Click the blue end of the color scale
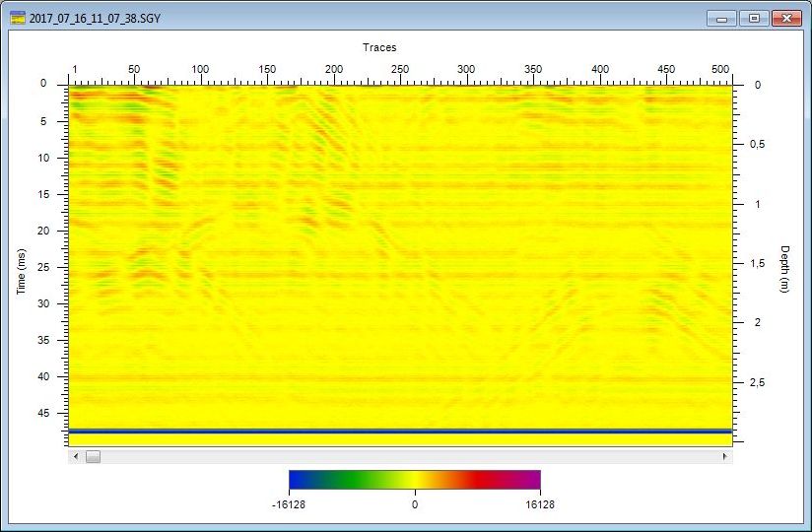This screenshot has width=812, height=532. click(298, 480)
